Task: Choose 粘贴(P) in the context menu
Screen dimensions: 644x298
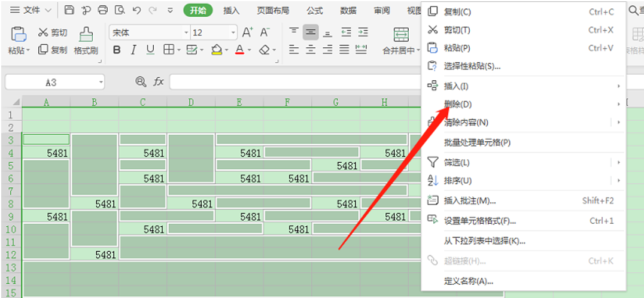Action: 524,48
